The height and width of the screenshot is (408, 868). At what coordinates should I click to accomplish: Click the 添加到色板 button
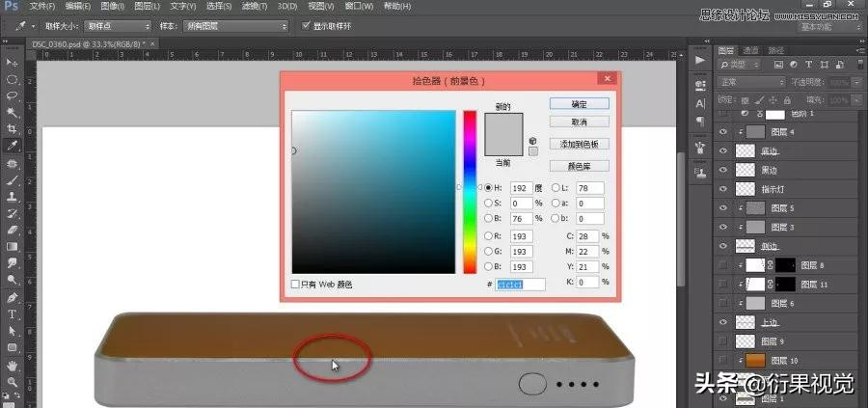point(579,144)
